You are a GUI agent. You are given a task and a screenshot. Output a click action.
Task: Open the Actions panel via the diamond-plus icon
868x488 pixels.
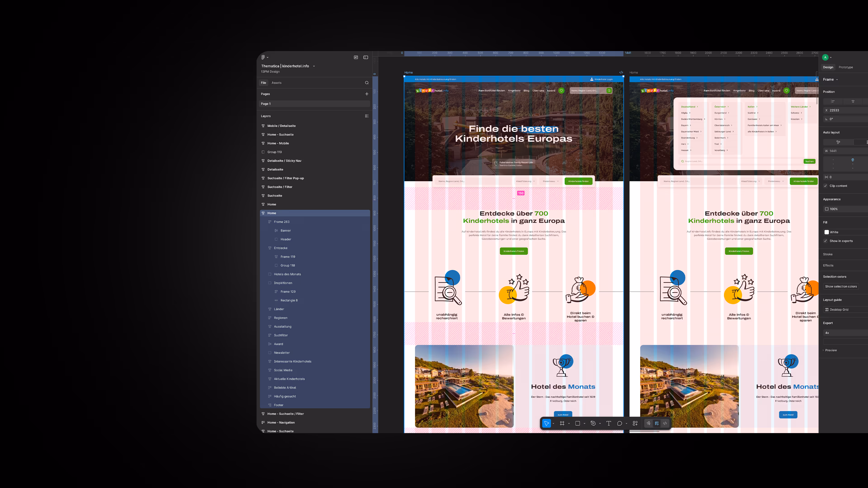pyautogui.click(x=635, y=423)
